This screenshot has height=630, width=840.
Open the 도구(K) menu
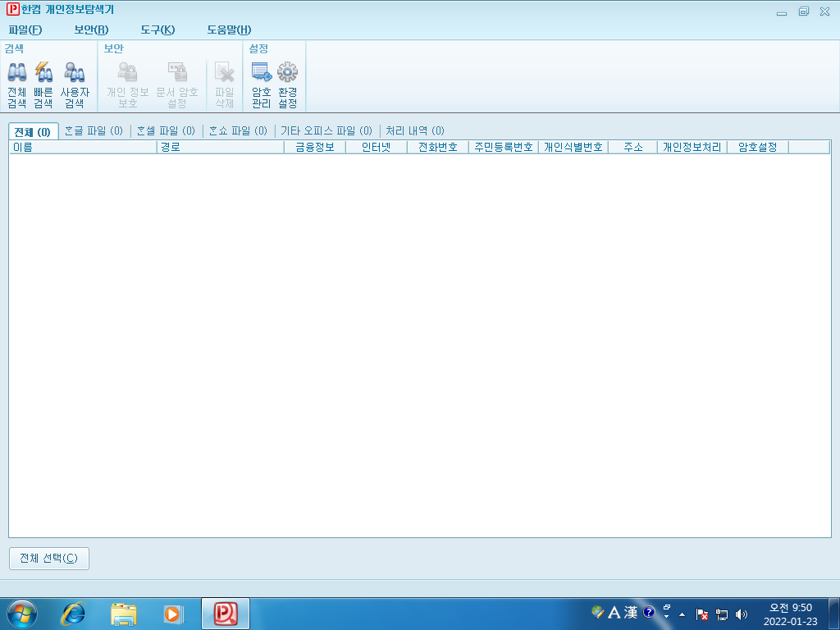tap(157, 30)
